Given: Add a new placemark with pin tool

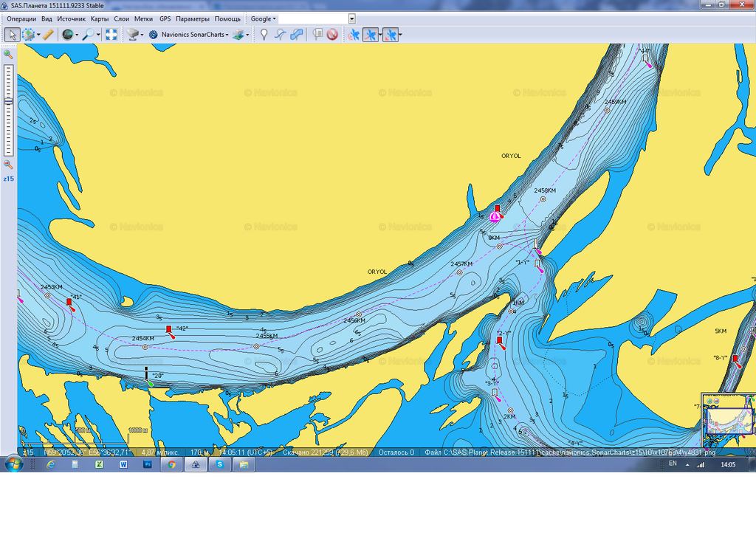Looking at the screenshot, I should pos(264,35).
